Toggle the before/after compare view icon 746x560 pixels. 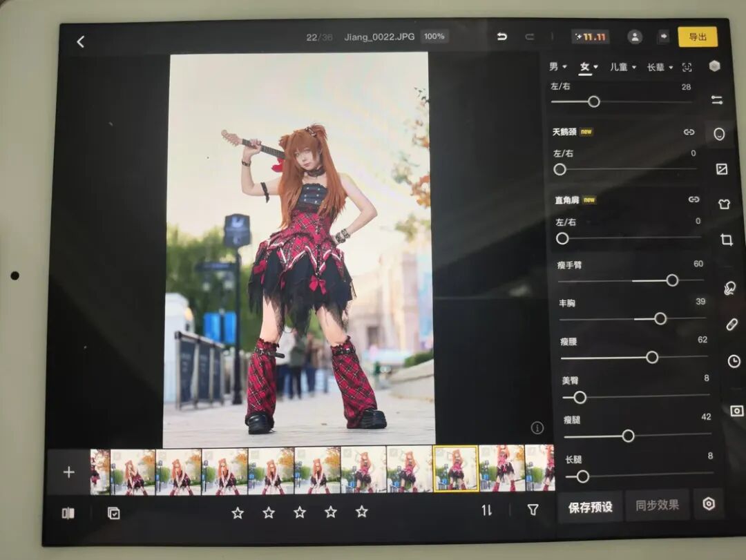click(68, 513)
